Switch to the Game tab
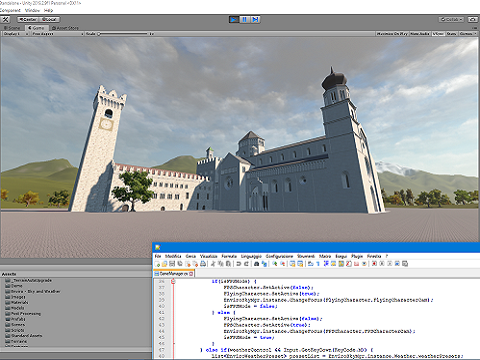This screenshot has width=480, height=360. pyautogui.click(x=36, y=28)
